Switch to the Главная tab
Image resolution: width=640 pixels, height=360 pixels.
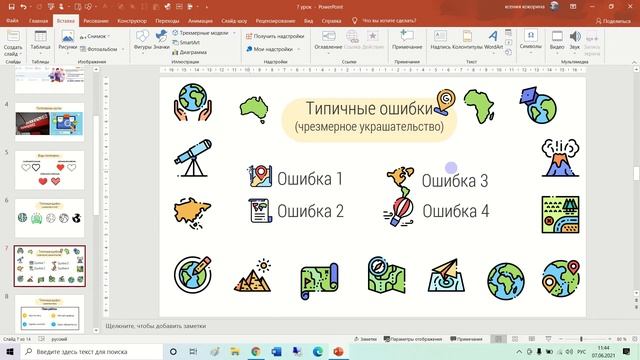pyautogui.click(x=39, y=20)
